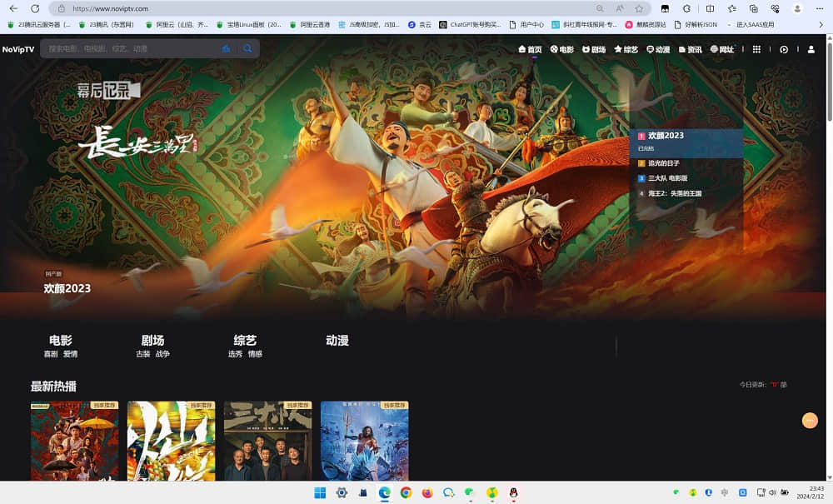Open the 首页 home nav item
The width and height of the screenshot is (833, 504).
[x=530, y=49]
